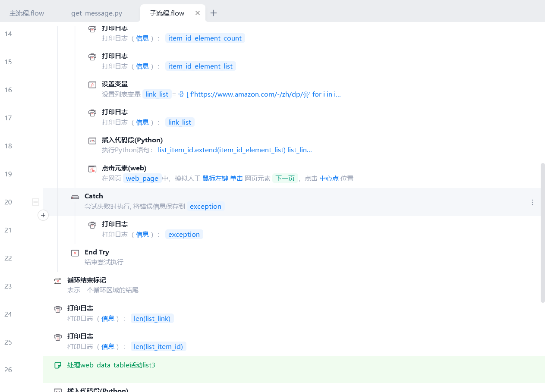Click the web_page variable on line 19

click(x=142, y=179)
